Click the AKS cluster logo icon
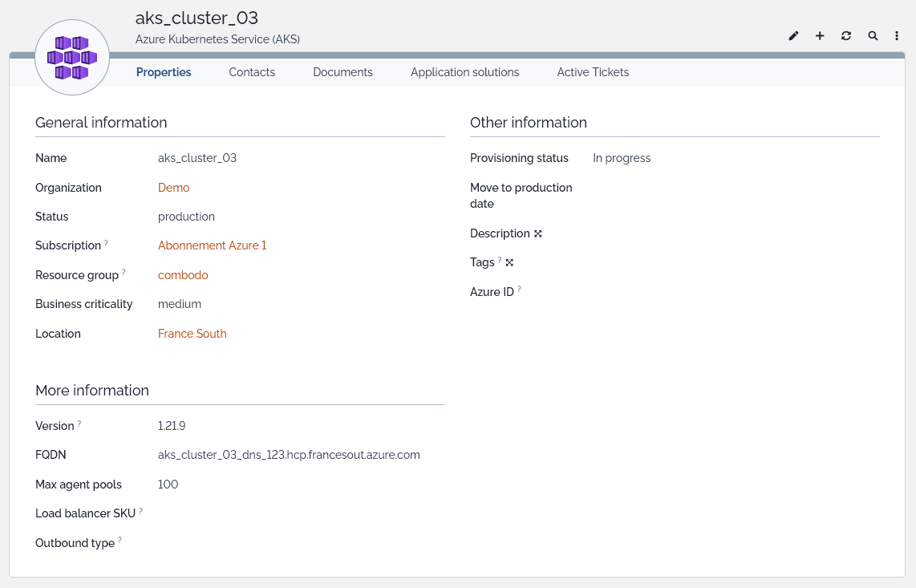 coord(72,58)
